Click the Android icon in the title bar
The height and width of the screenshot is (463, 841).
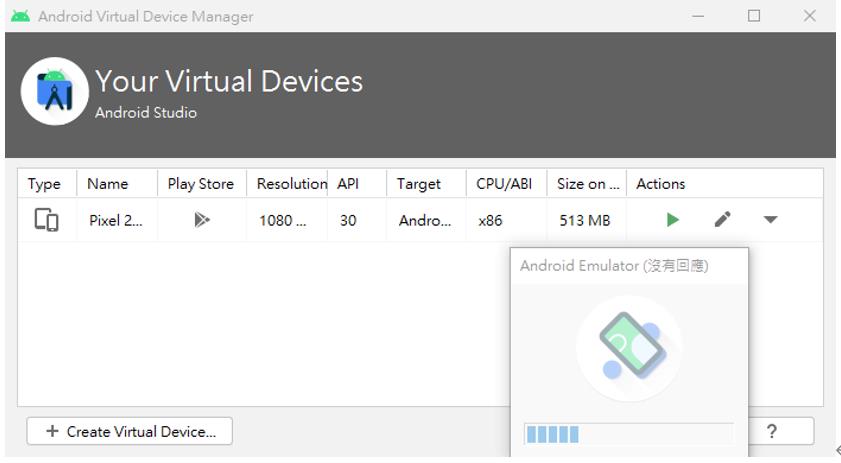[20, 16]
